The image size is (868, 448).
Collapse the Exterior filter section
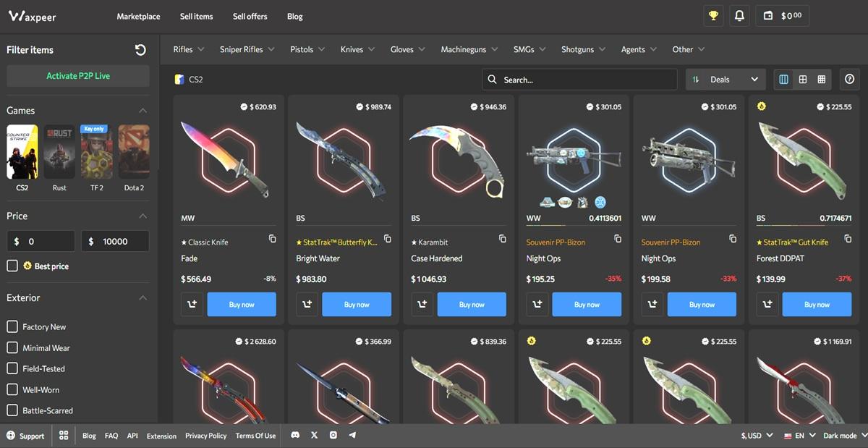(x=142, y=298)
